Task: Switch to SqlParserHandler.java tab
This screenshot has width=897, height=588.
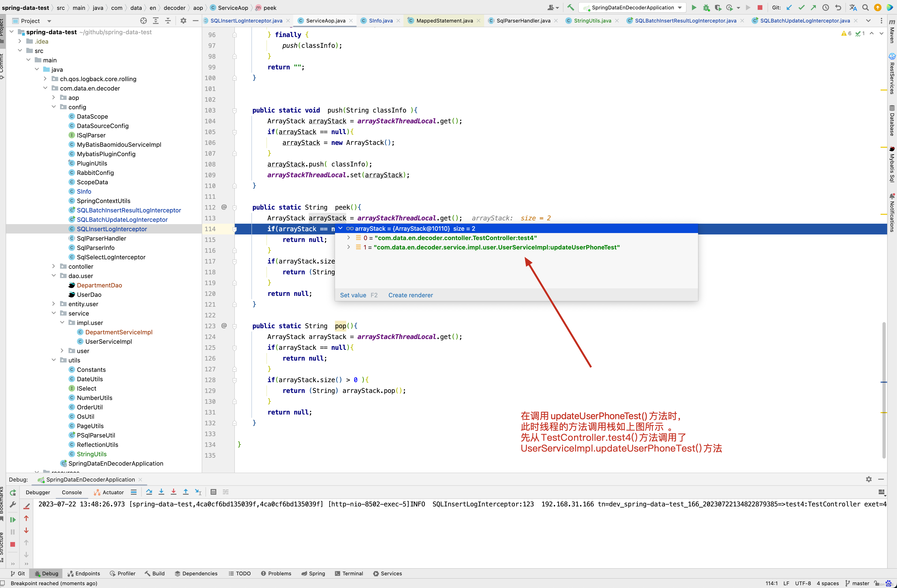Action: tap(523, 21)
